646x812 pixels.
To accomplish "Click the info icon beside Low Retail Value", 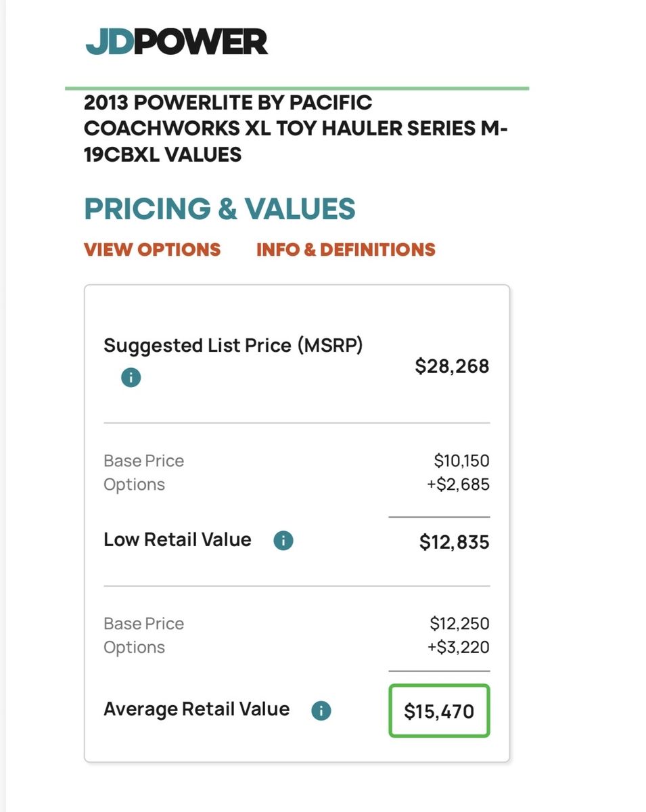I will (283, 541).
